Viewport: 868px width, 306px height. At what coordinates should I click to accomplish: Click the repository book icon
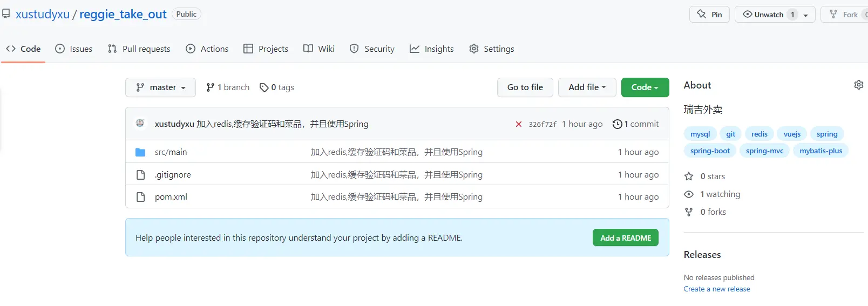click(x=6, y=14)
